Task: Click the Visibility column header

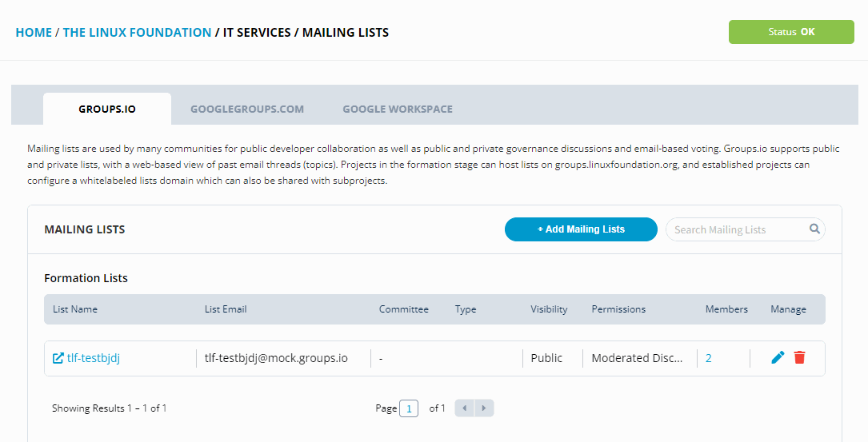Action: click(549, 309)
